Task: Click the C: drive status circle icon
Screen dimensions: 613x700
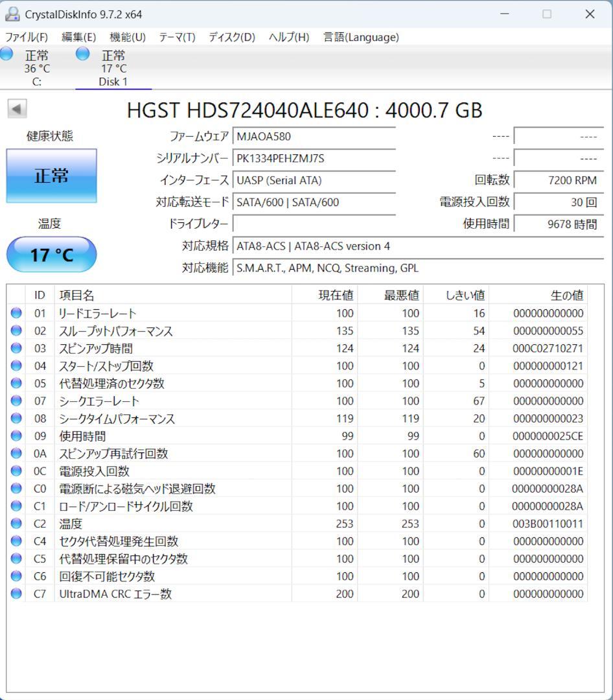Action: coord(7,55)
